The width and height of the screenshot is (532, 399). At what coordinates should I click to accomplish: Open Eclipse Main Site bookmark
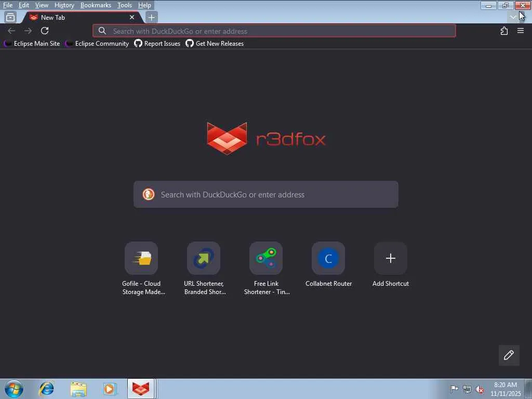[32, 44]
